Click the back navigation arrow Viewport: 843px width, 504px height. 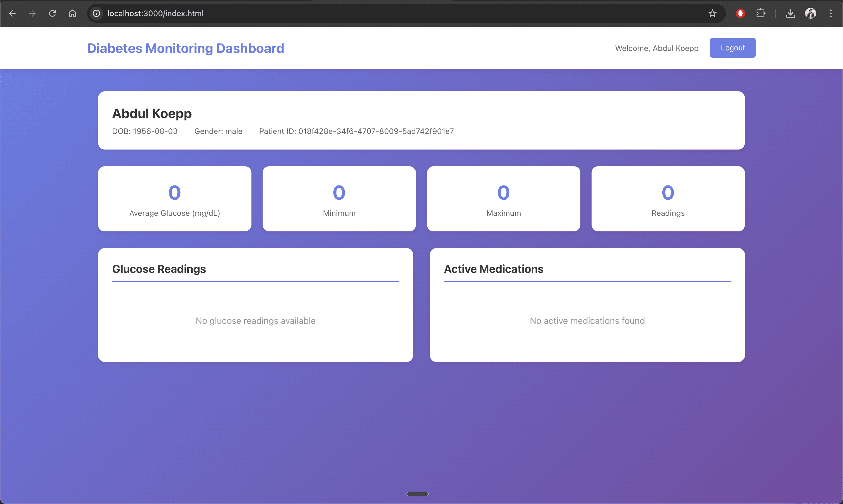pos(13,13)
